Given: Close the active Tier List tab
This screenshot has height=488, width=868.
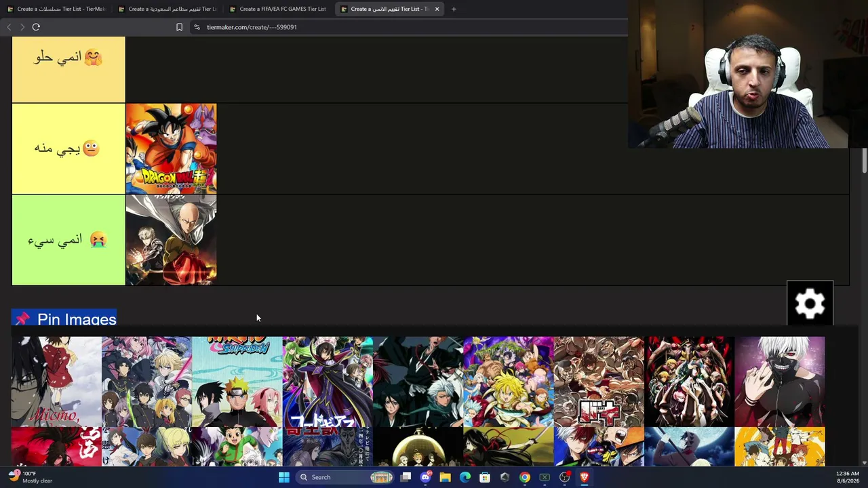Looking at the screenshot, I should point(437,9).
